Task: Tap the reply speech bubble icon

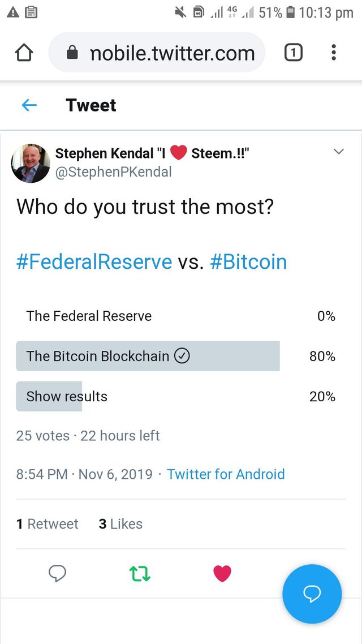Action: (x=57, y=574)
